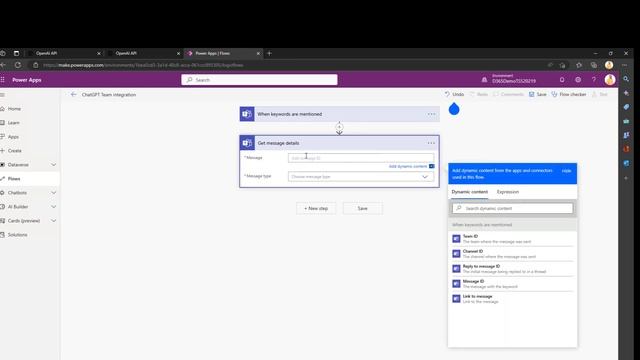Click the Undo toolbar command
Screen dimensions: 640x360
[x=454, y=94]
